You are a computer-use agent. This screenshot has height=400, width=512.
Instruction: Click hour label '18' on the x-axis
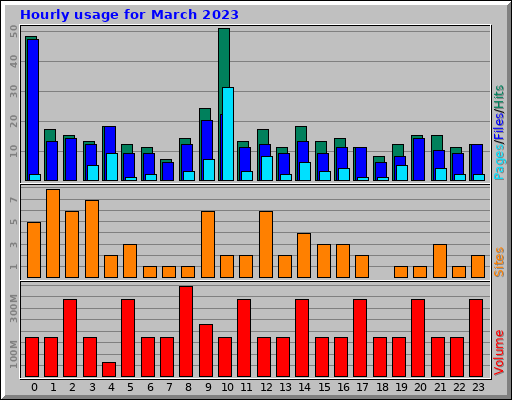pos(382,387)
